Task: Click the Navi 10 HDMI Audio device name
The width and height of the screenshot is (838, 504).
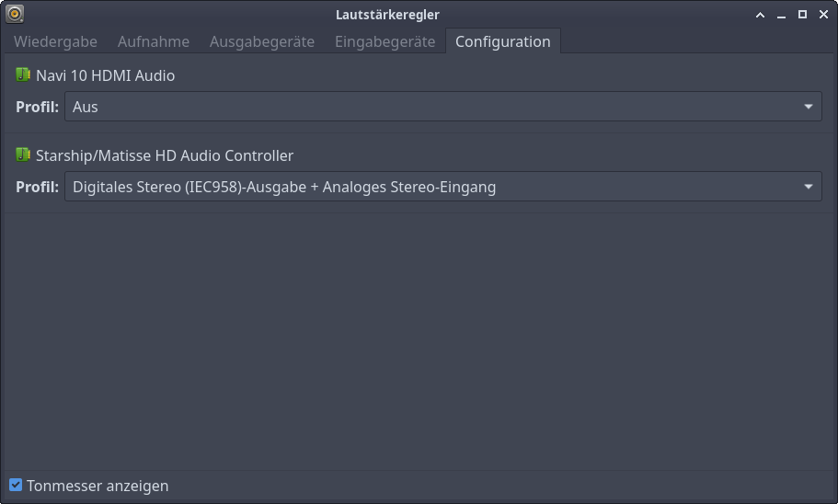Action: 105,75
